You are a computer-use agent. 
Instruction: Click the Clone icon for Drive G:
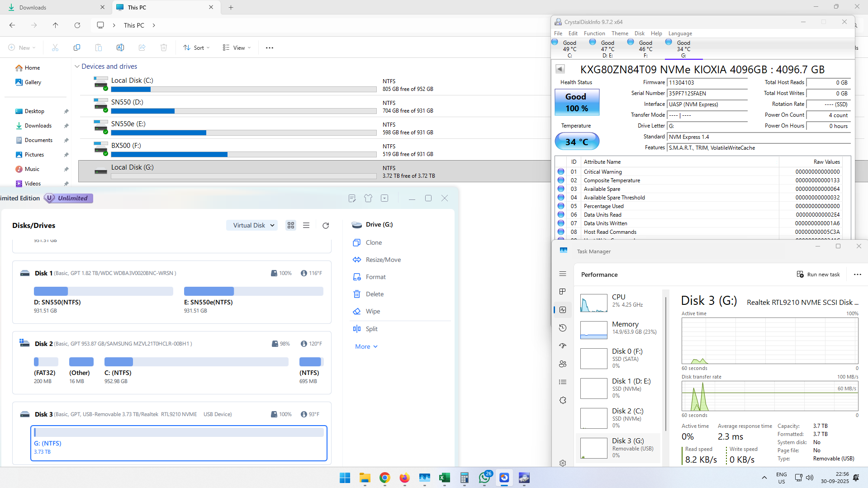[357, 243]
